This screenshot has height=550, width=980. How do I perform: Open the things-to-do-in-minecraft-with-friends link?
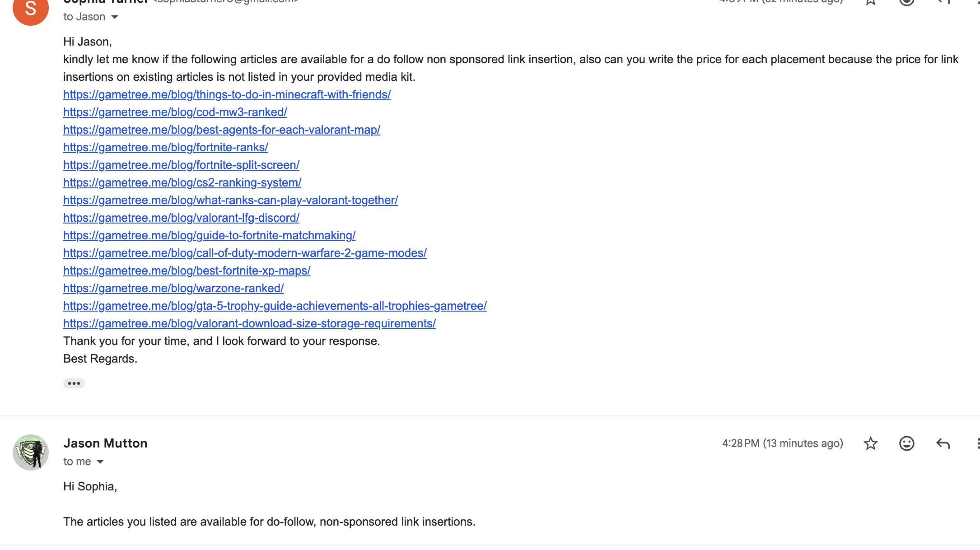(x=227, y=94)
